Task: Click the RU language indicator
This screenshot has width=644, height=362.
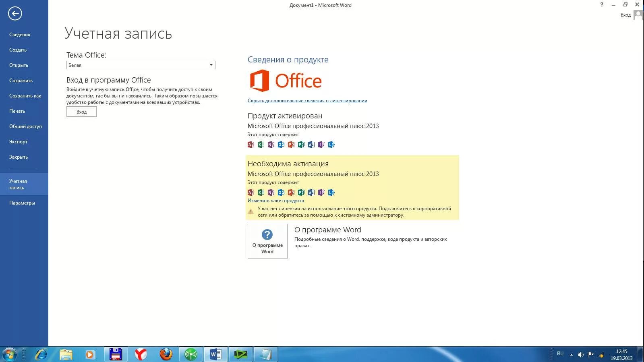Action: coord(560,354)
